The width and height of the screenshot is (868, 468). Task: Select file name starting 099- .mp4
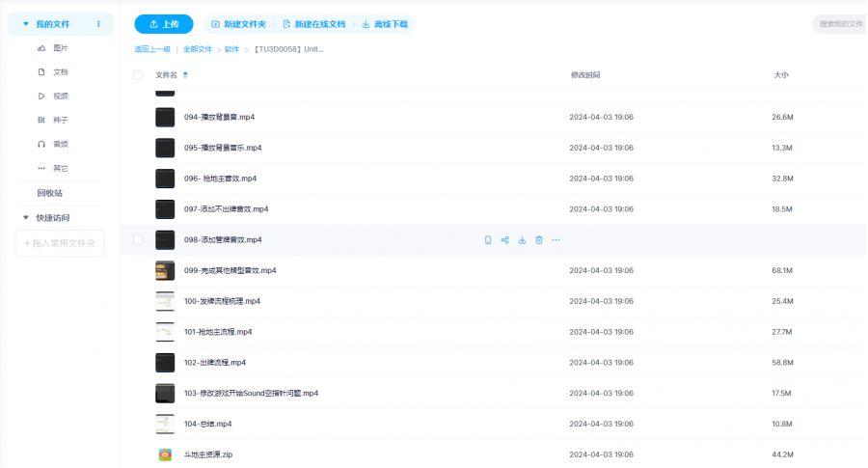(x=230, y=270)
